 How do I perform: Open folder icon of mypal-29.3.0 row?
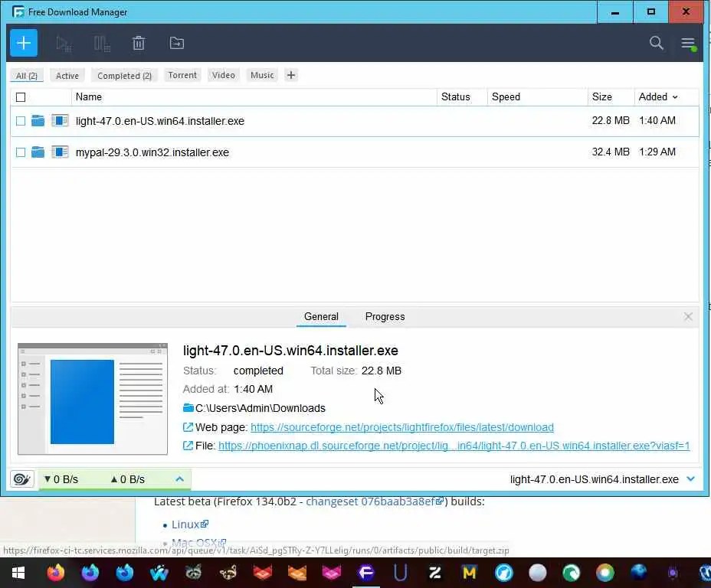pyautogui.click(x=38, y=152)
